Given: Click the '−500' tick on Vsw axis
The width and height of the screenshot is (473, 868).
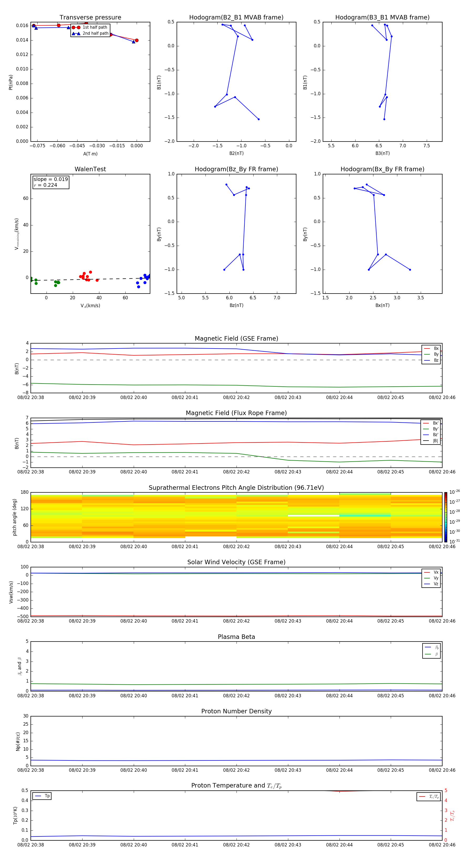Looking at the screenshot, I should [22, 617].
